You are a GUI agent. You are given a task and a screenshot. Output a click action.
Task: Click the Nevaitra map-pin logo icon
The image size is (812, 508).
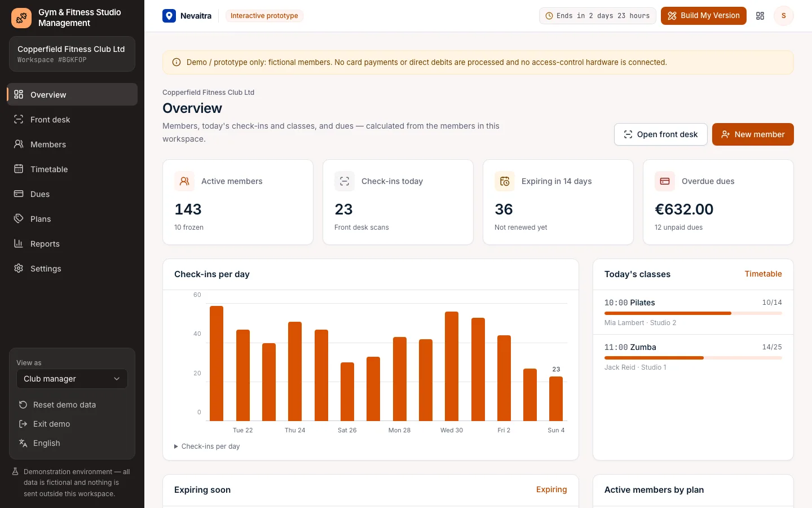[x=169, y=16]
